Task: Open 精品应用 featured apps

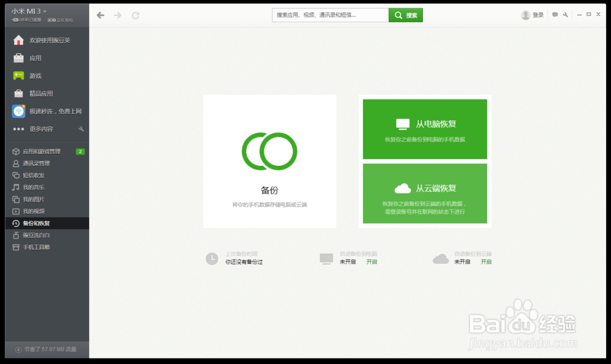Action: (x=47, y=93)
